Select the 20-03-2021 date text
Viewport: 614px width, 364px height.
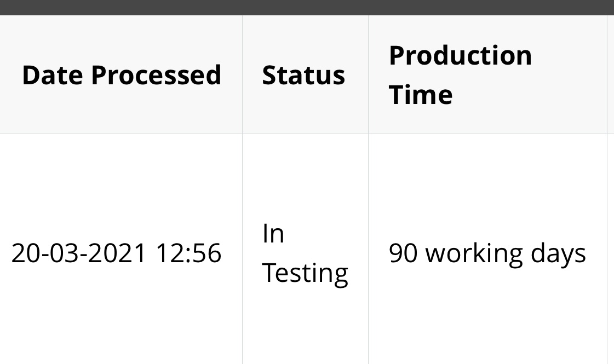tap(79, 253)
